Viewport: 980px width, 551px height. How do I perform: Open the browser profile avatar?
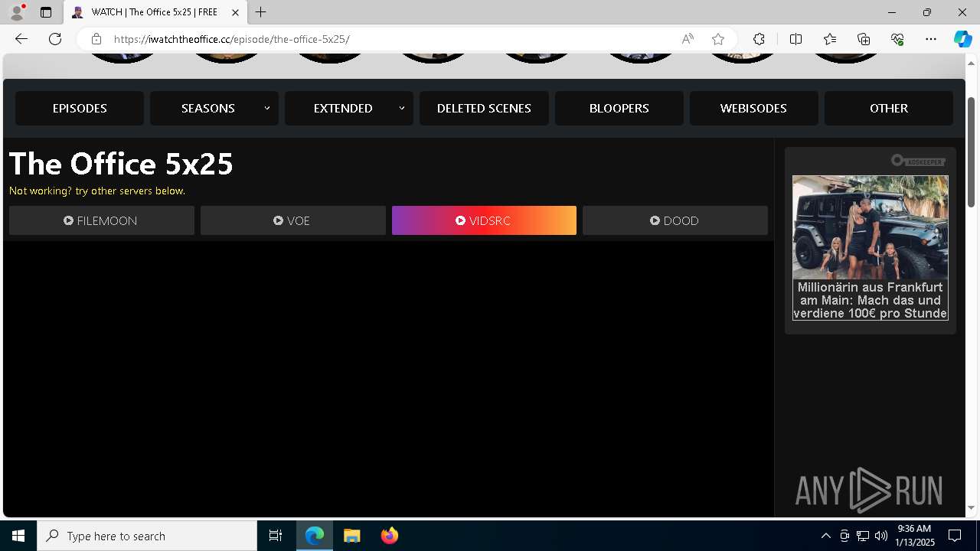pos(17,12)
